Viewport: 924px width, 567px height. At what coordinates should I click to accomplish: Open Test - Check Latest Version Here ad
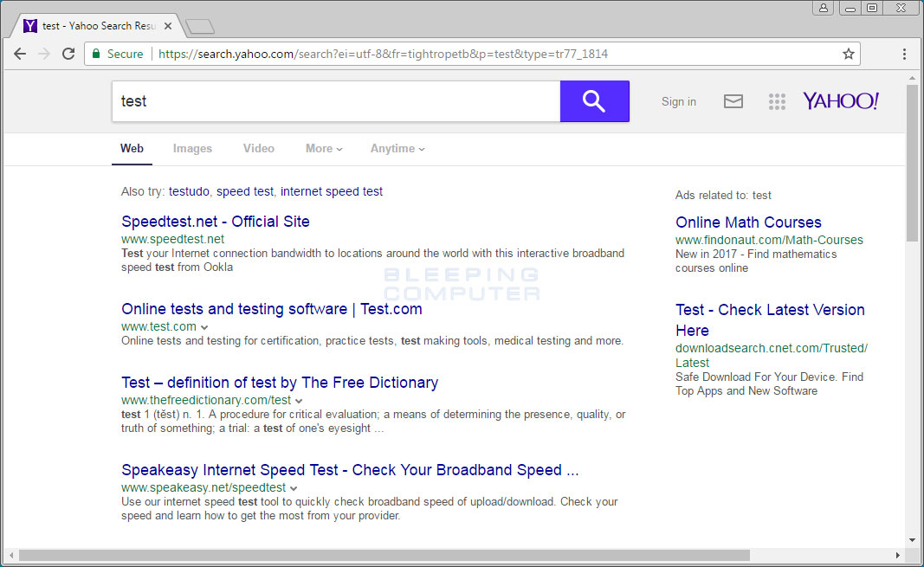[770, 319]
